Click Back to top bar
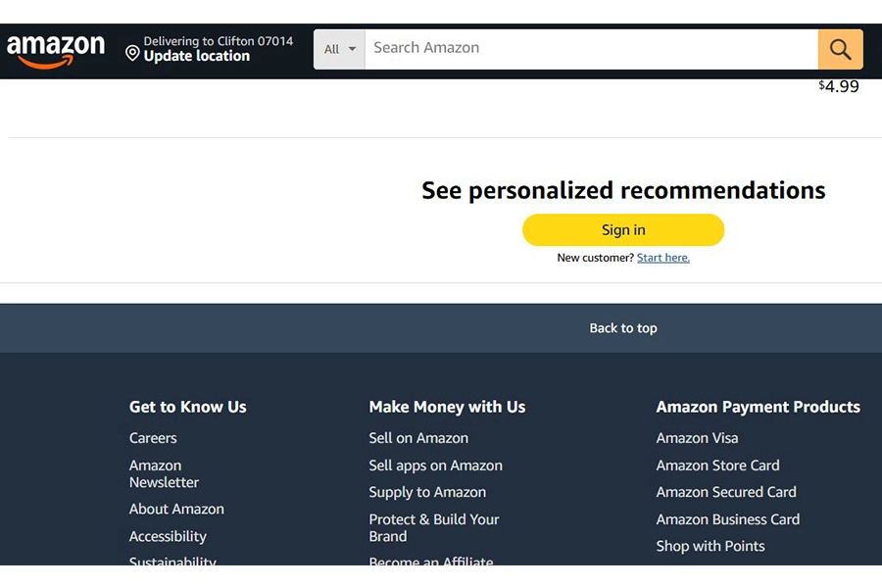 point(441,328)
